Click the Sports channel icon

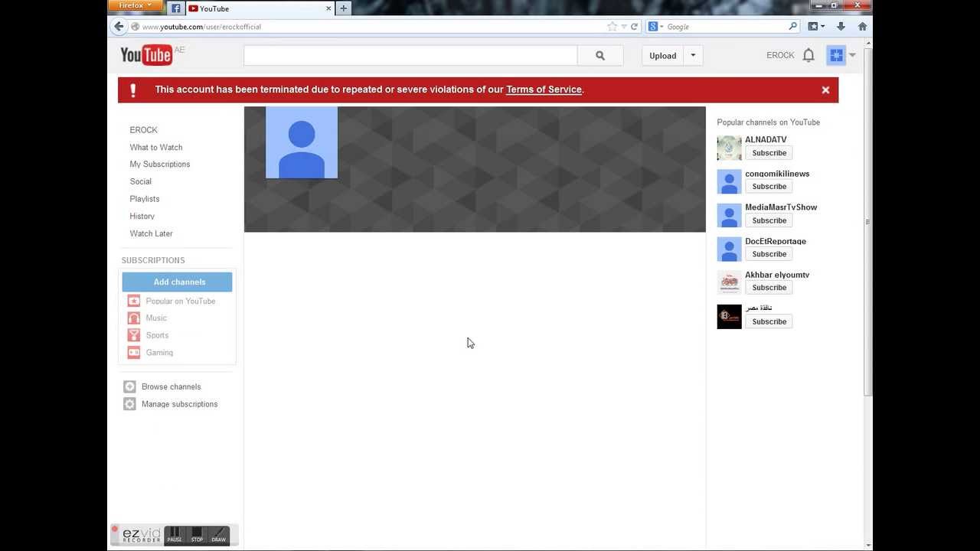134,335
